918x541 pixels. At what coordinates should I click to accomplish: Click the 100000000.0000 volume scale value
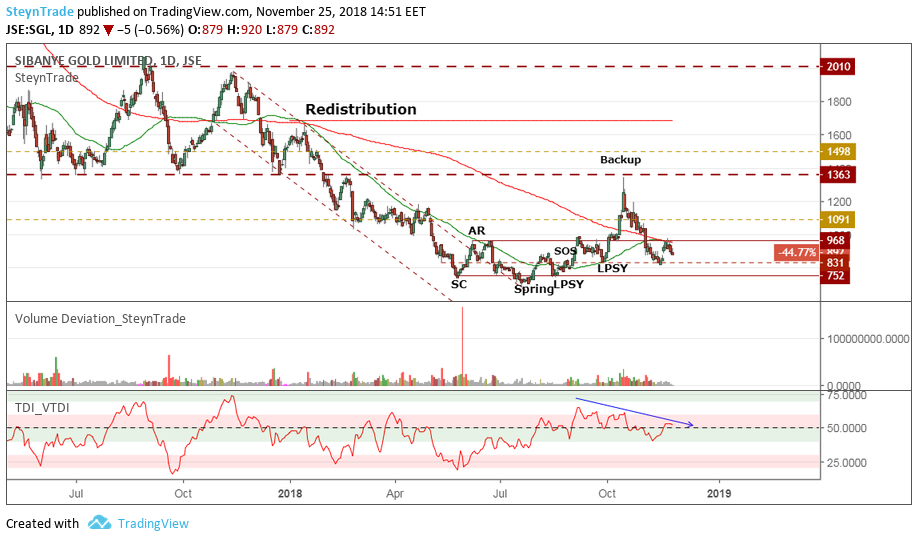click(x=868, y=339)
